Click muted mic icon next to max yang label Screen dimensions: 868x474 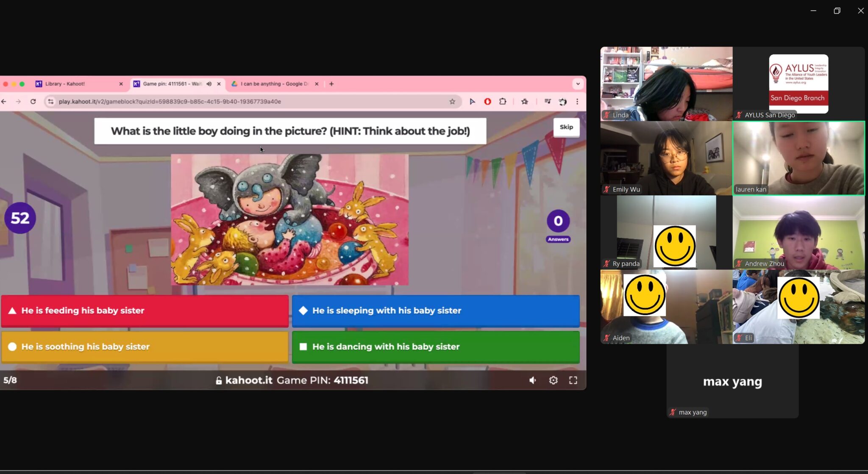[673, 412]
